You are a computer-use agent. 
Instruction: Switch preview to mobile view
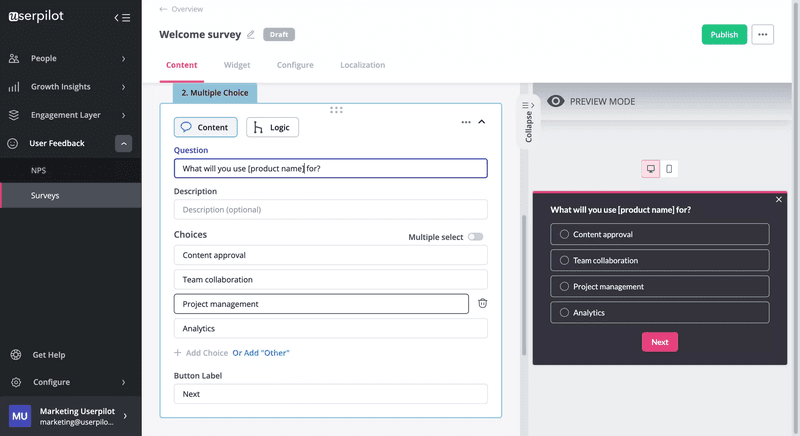pos(669,169)
